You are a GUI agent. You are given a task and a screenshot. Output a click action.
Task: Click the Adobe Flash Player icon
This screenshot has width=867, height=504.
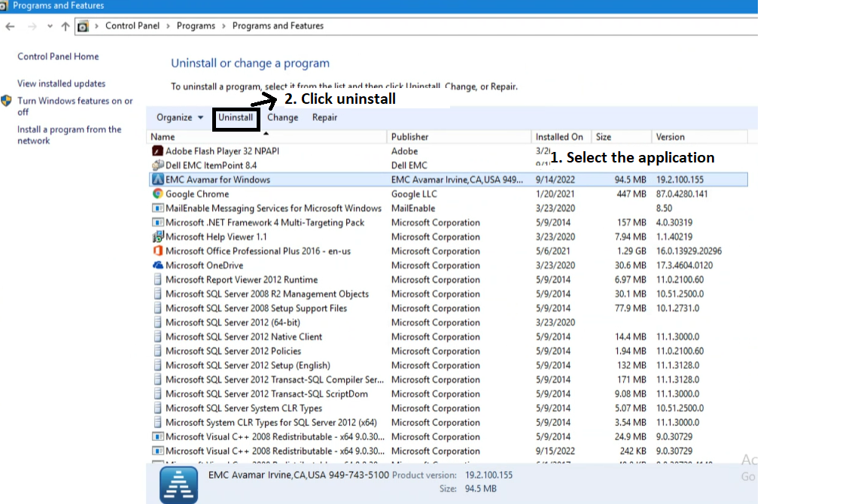tap(157, 150)
